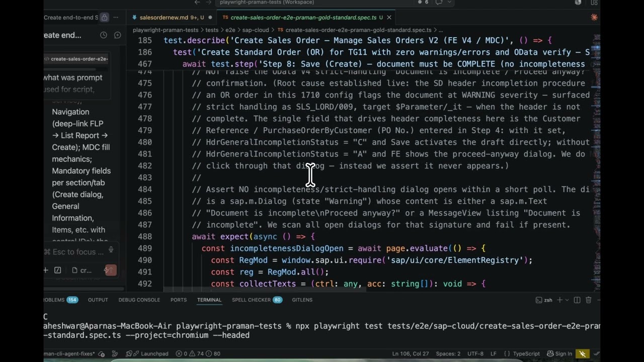Image resolution: width=644 pixels, height=362 pixels.
Task: Click the 'e2e' breadcrumb segment
Action: pyautogui.click(x=230, y=30)
